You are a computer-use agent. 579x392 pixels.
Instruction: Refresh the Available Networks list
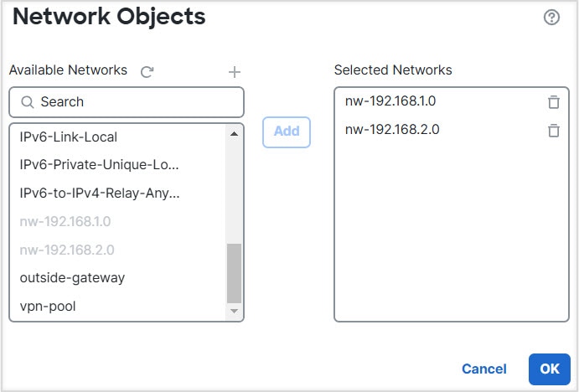click(147, 72)
